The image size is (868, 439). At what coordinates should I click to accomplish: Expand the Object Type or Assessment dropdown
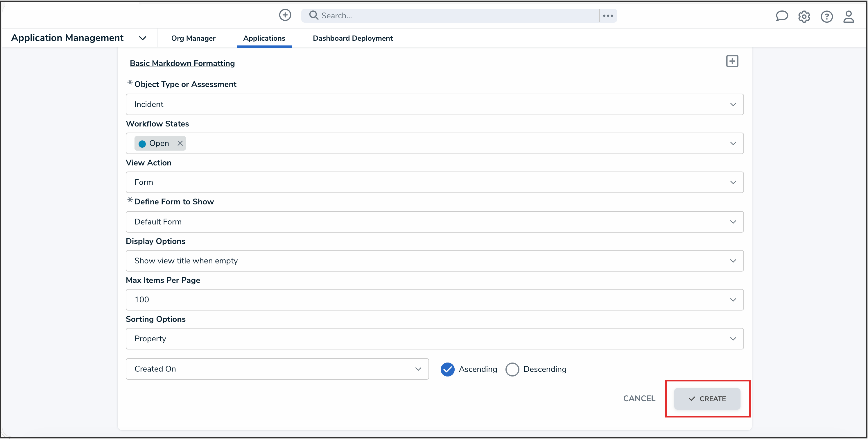[434, 105]
